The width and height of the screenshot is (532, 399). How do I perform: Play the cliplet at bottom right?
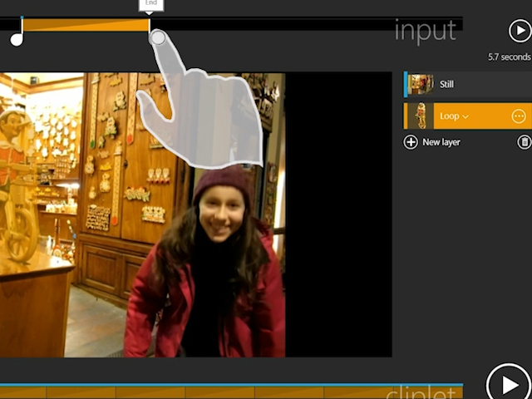(x=507, y=383)
